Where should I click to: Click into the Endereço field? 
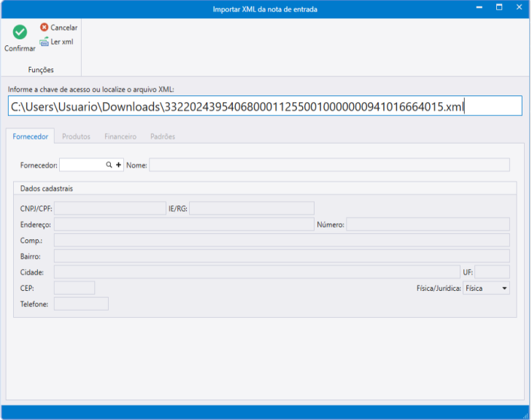[184, 225]
